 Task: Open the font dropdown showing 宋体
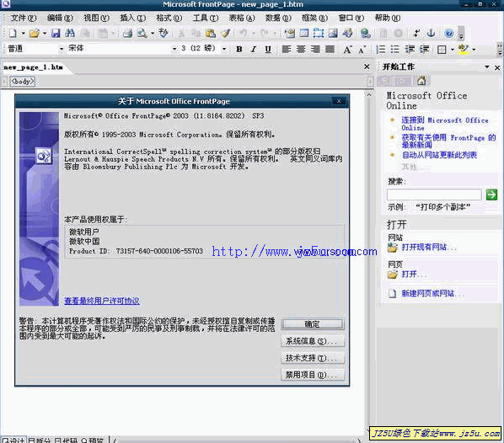174,49
